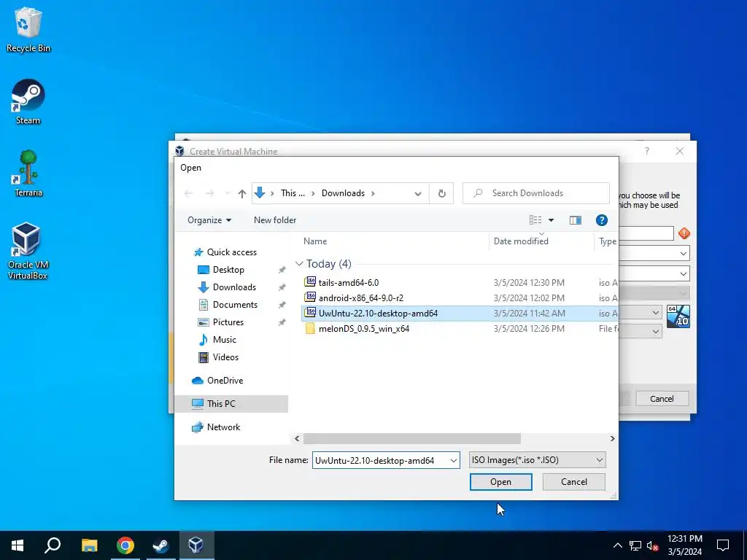
Task: Open the Organize menu
Action: pyautogui.click(x=209, y=220)
